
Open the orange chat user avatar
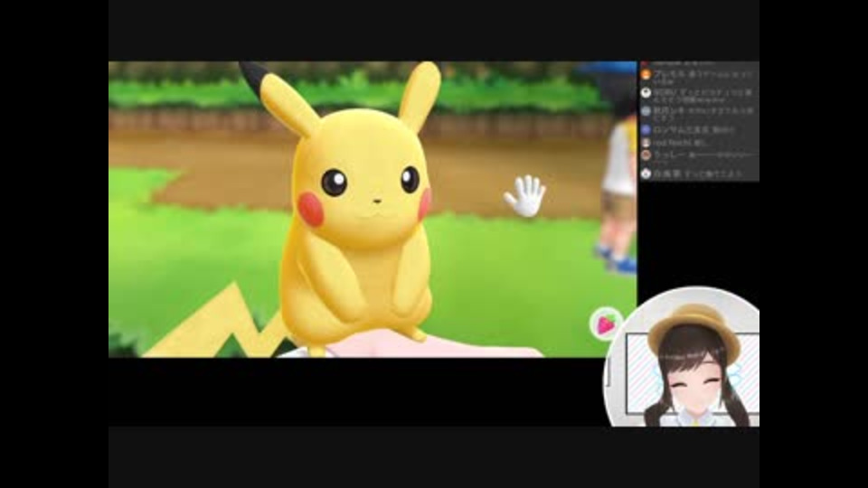(646, 75)
